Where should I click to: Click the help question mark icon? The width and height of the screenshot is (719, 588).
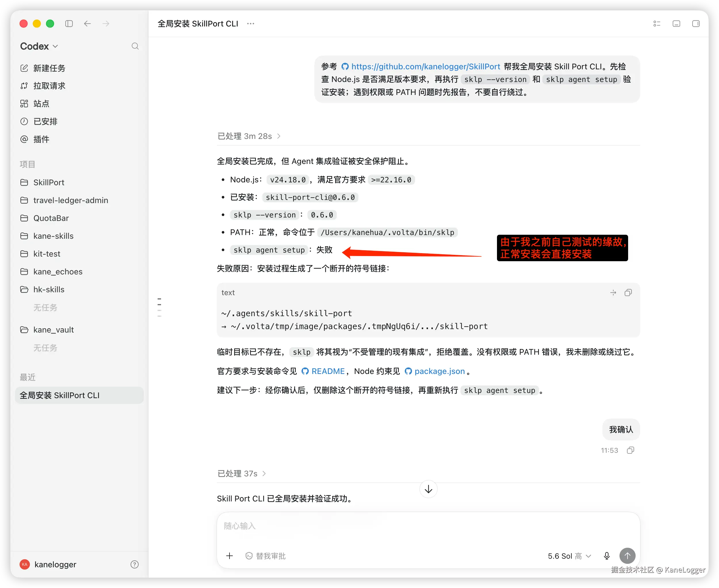134,564
